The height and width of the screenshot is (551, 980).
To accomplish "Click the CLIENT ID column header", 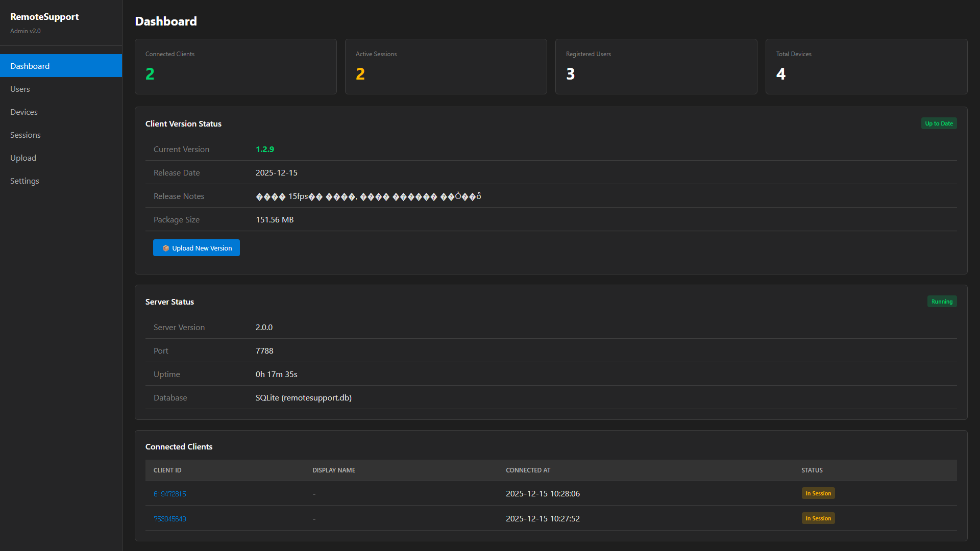I will [x=167, y=470].
